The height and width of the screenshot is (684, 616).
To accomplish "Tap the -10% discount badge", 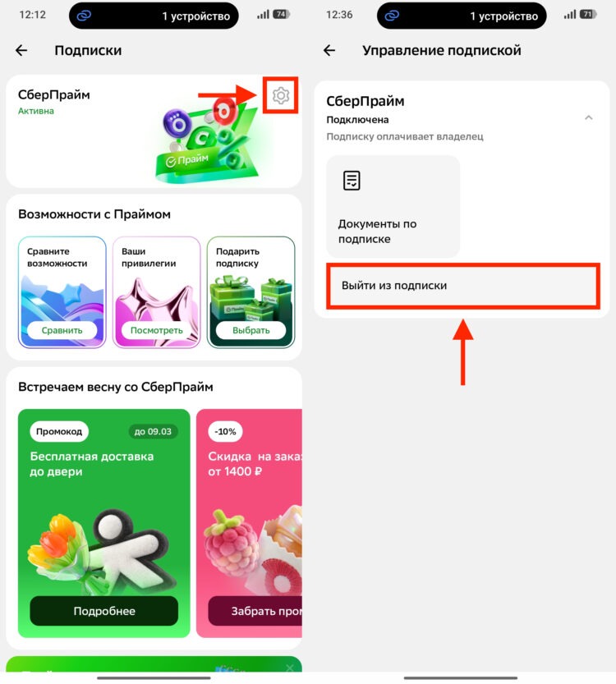I will pos(225,431).
